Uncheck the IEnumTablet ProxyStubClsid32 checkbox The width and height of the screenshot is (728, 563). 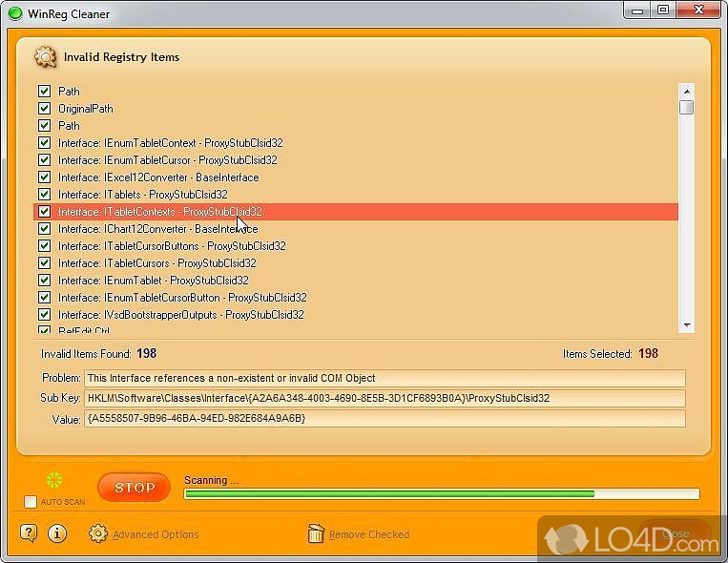tap(45, 281)
